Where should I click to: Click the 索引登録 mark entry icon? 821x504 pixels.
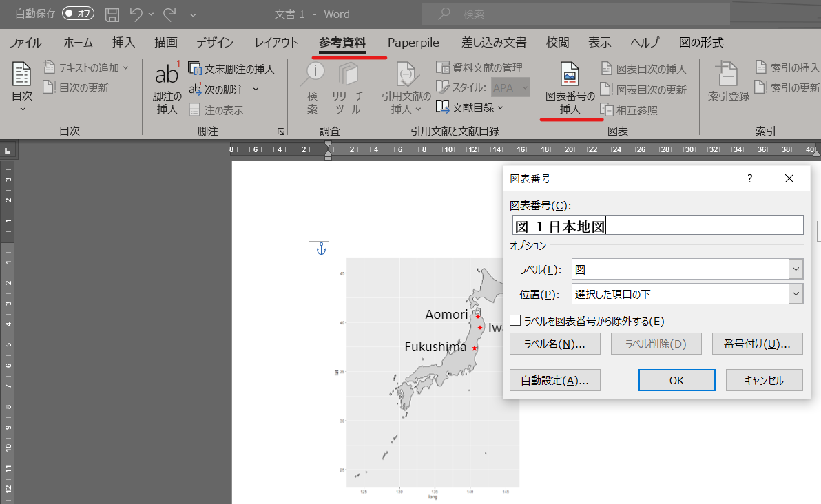(x=727, y=73)
